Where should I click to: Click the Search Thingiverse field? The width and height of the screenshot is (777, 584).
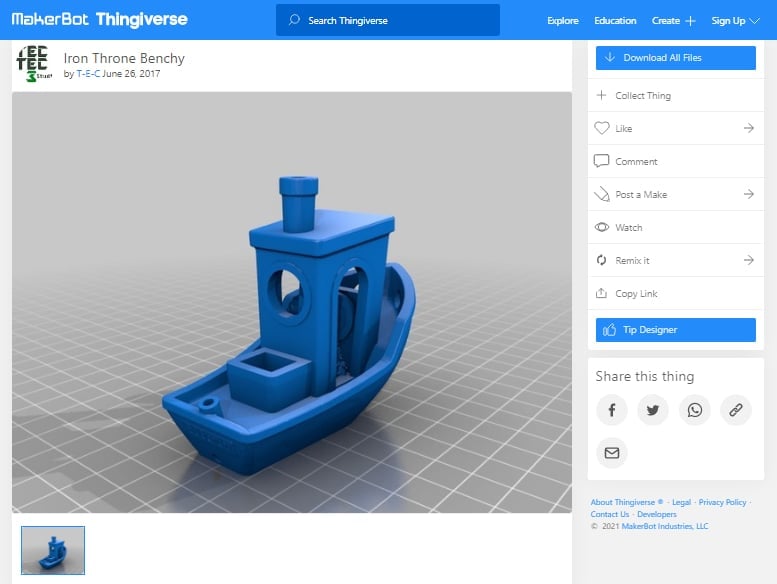click(388, 20)
